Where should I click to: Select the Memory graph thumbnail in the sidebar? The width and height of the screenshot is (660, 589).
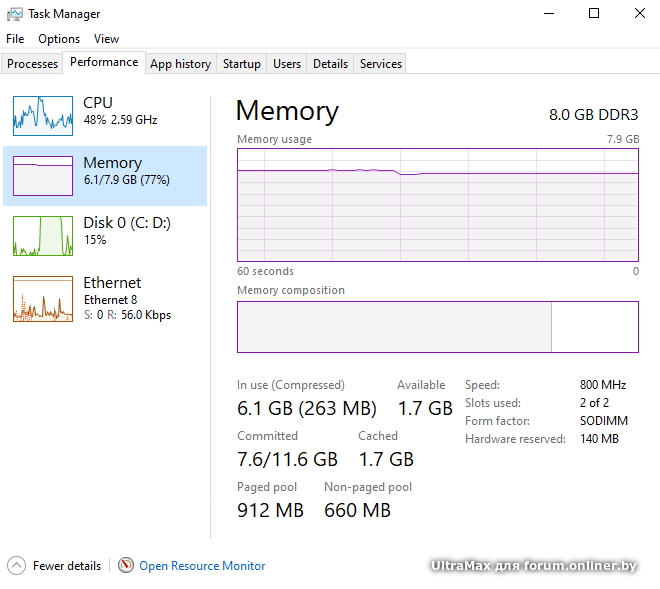click(43, 175)
